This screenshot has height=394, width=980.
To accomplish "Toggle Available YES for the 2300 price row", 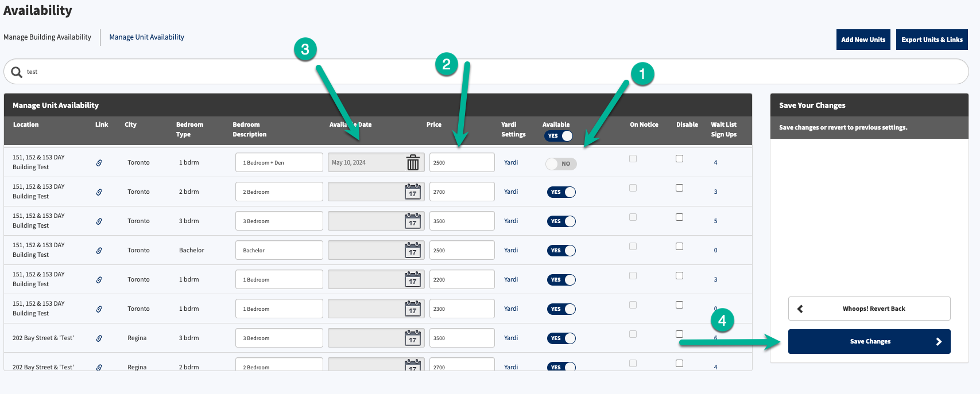I will click(561, 309).
